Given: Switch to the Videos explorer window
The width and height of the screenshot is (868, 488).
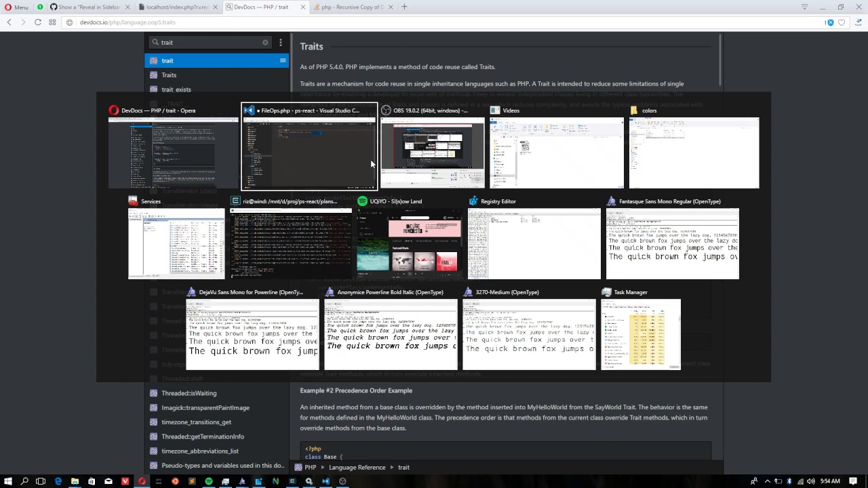Looking at the screenshot, I should 556,146.
